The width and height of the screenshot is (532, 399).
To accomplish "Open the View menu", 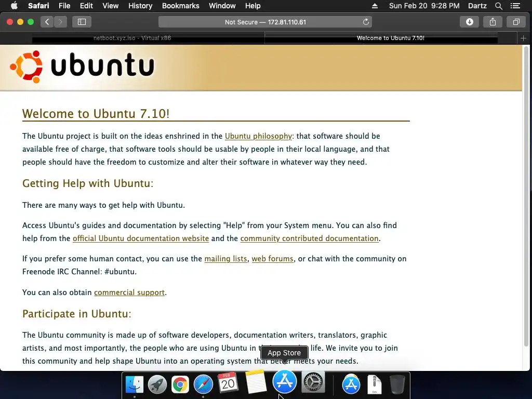I will (x=110, y=6).
